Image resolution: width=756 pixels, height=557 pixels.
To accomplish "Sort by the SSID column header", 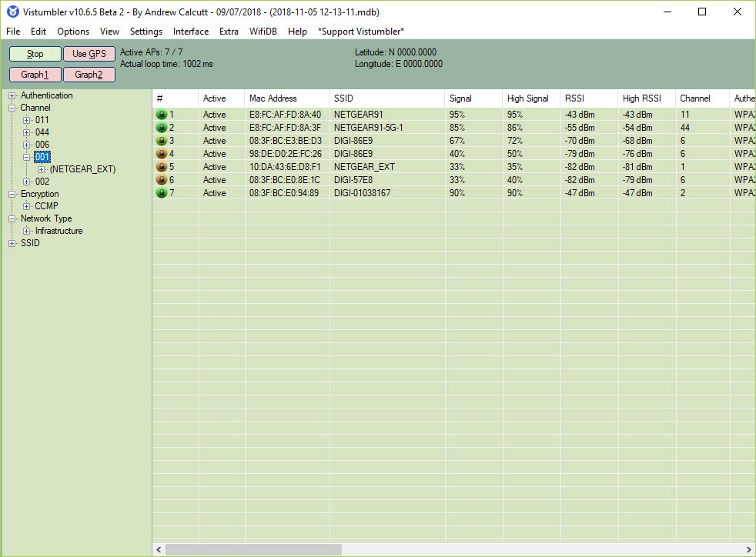I will tap(387, 98).
